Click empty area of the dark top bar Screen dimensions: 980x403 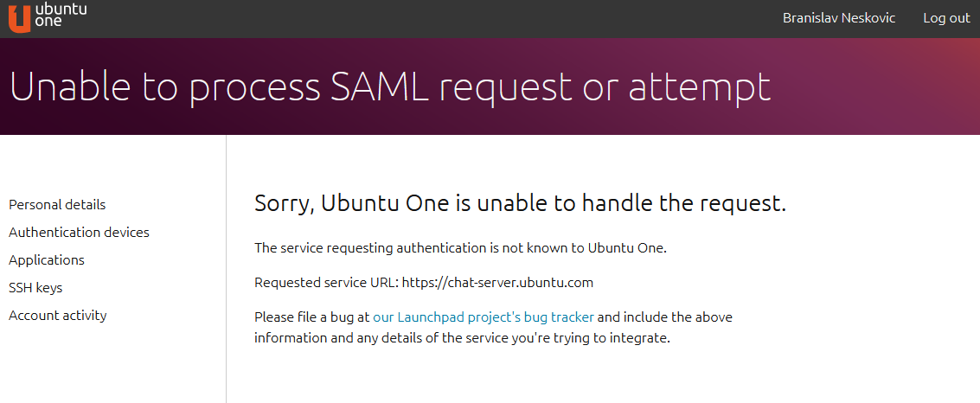tap(432, 18)
